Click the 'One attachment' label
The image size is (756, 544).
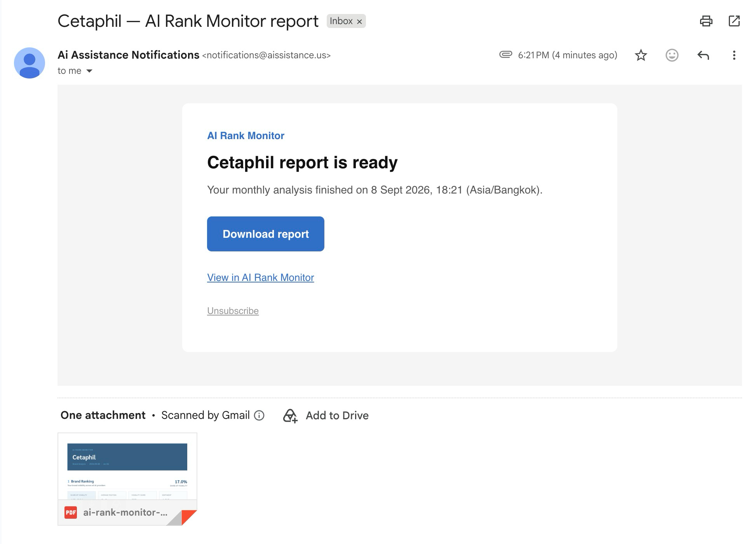pos(103,415)
